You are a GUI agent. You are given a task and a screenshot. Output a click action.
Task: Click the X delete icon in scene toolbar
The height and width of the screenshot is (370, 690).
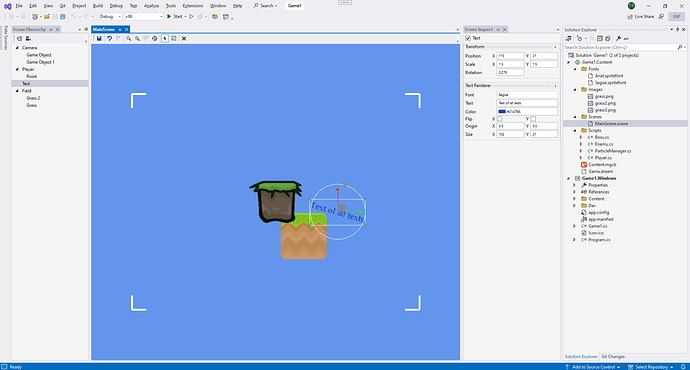click(184, 39)
